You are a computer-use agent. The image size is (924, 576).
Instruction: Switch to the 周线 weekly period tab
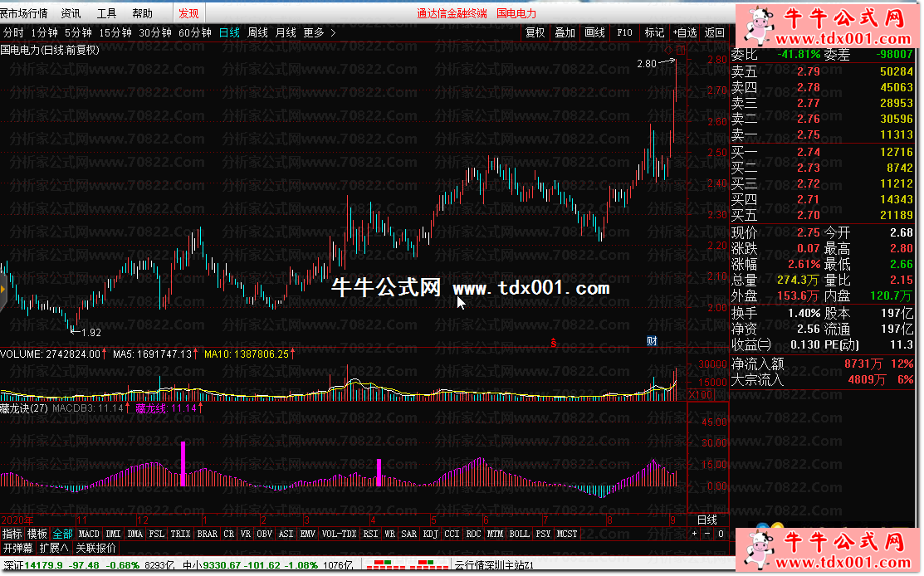(x=257, y=32)
